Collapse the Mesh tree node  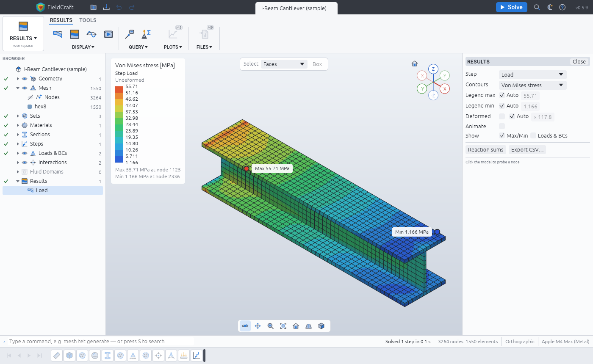[x=18, y=88]
